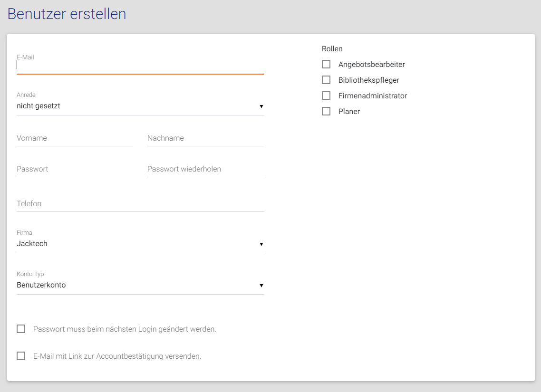Click the 'Benutzer erstellen' page heading
The image size is (541, 392).
pos(67,14)
